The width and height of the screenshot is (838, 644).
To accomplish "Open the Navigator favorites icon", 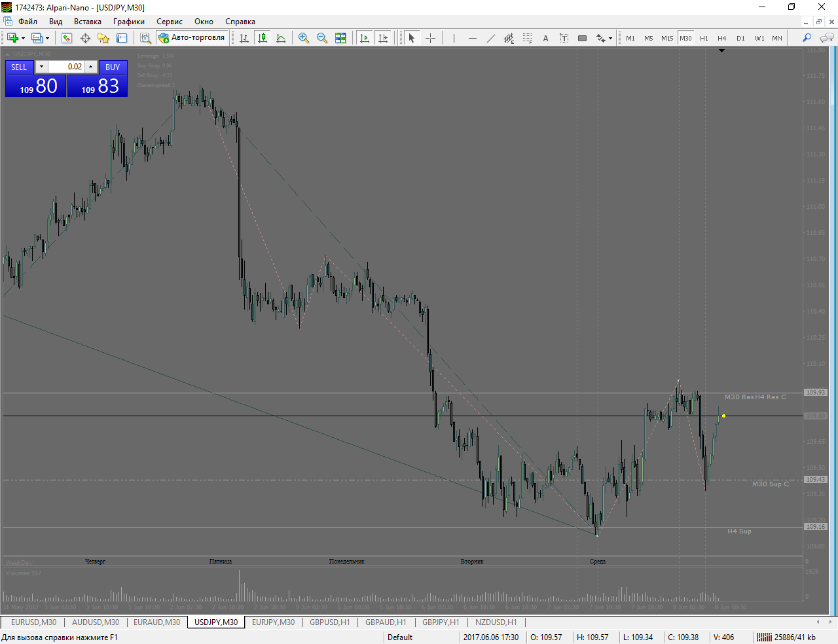I will coord(103,38).
